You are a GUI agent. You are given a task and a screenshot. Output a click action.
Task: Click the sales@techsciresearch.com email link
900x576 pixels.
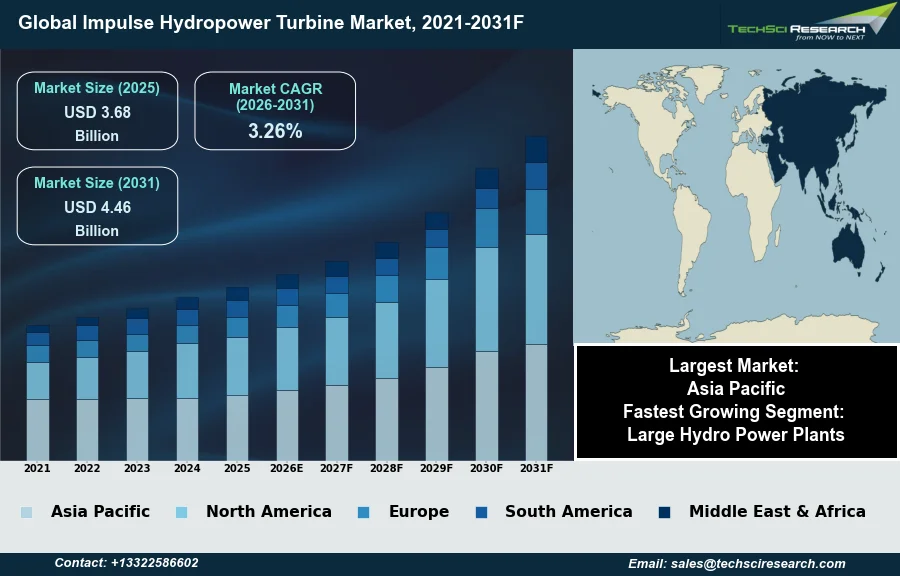[x=736, y=564]
